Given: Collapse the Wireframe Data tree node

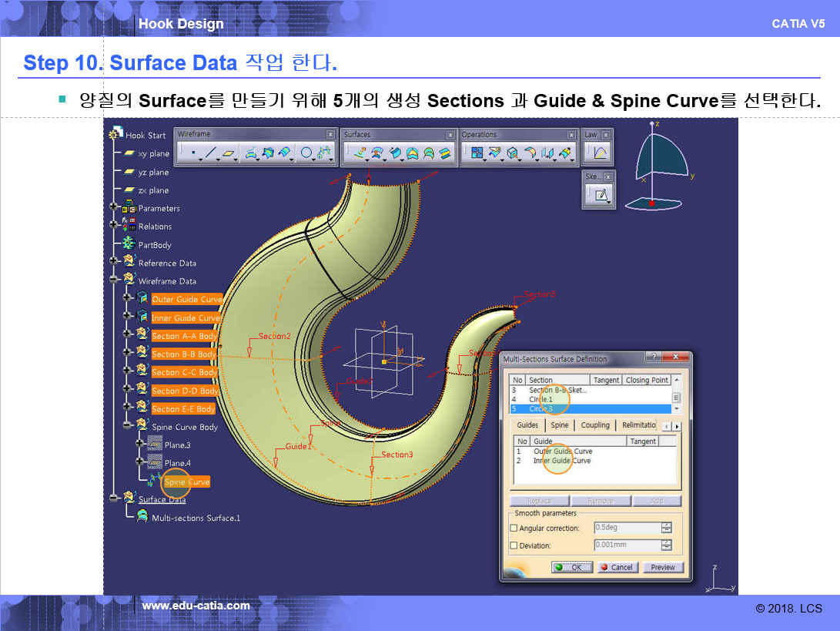Looking at the screenshot, I should click(114, 280).
